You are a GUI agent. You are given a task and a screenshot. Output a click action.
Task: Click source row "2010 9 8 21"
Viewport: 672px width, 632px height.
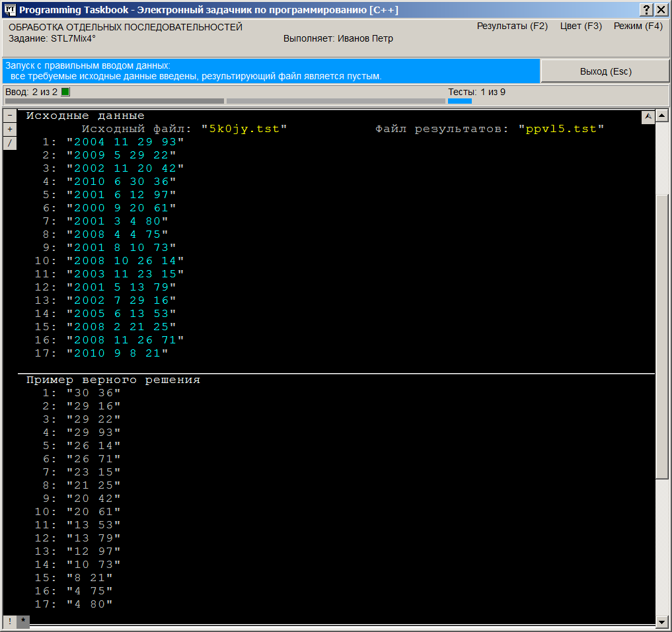(118, 353)
